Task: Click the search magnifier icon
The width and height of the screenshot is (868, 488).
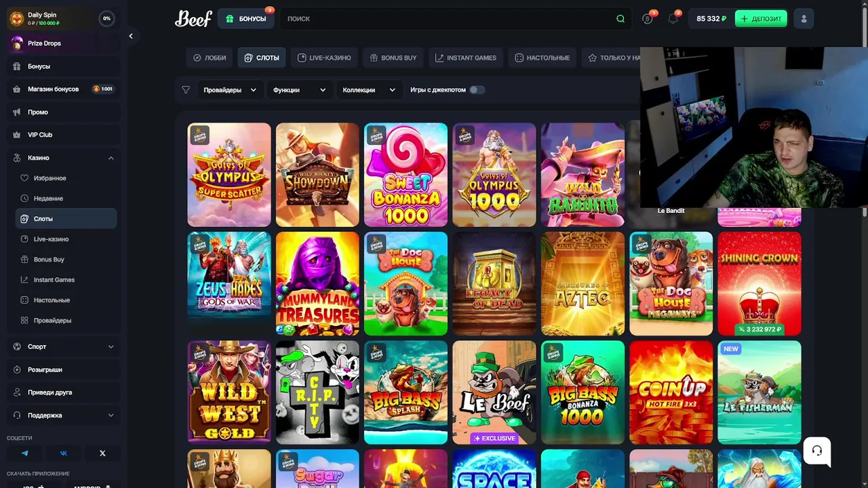Action: (x=620, y=19)
